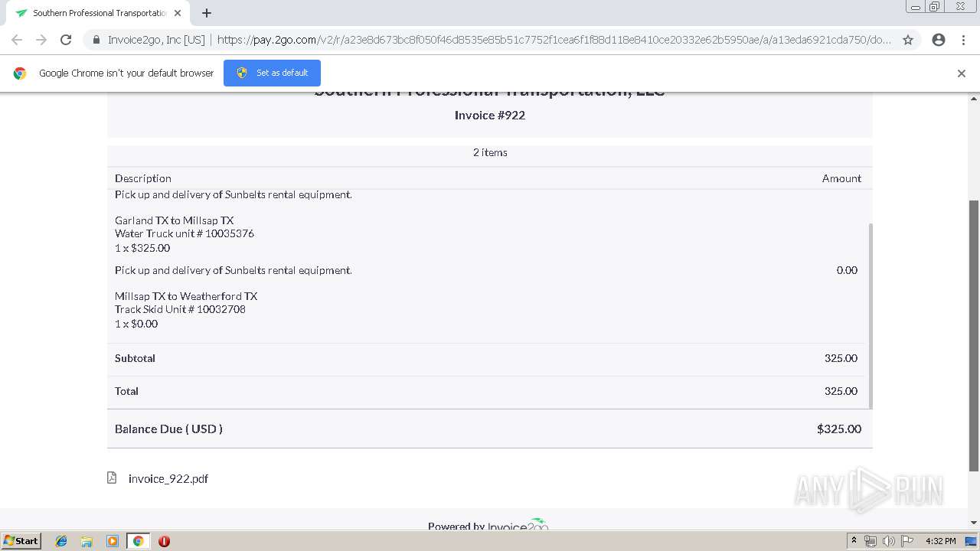
Task: Open the Chrome profile avatar icon
Action: (939, 40)
